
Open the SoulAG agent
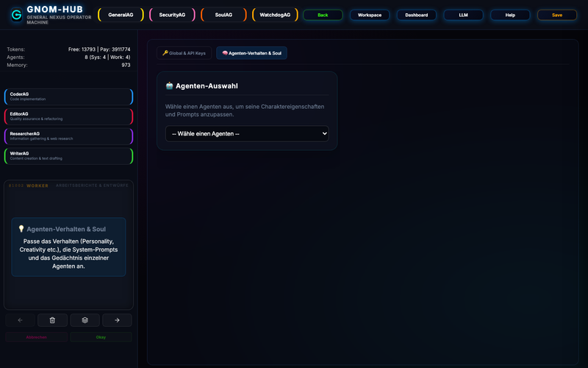[x=223, y=15]
